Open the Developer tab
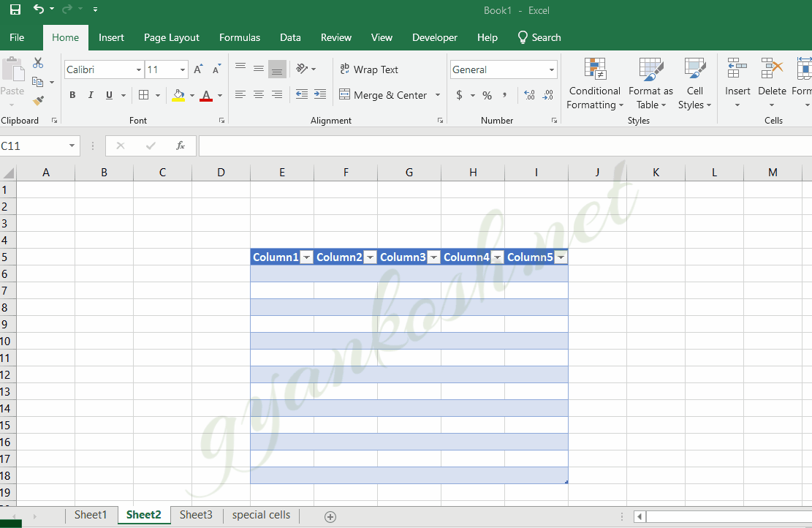Image resolution: width=812 pixels, height=528 pixels. click(434, 37)
